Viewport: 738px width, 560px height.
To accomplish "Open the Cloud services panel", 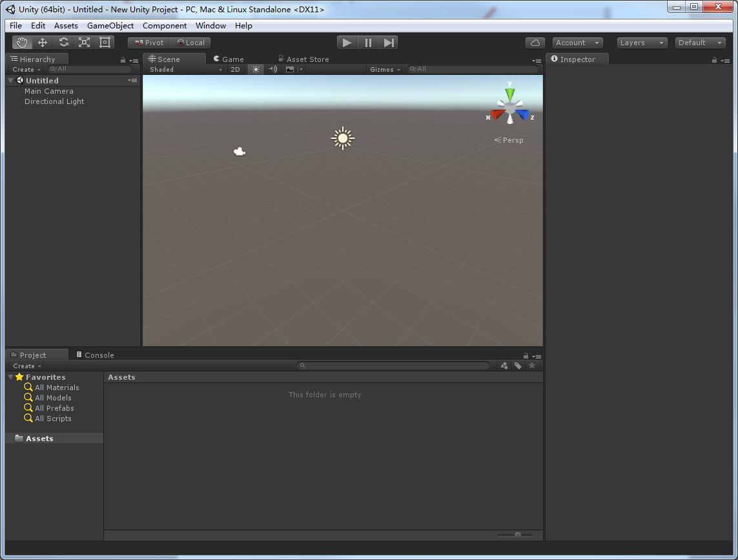I will 535,43.
